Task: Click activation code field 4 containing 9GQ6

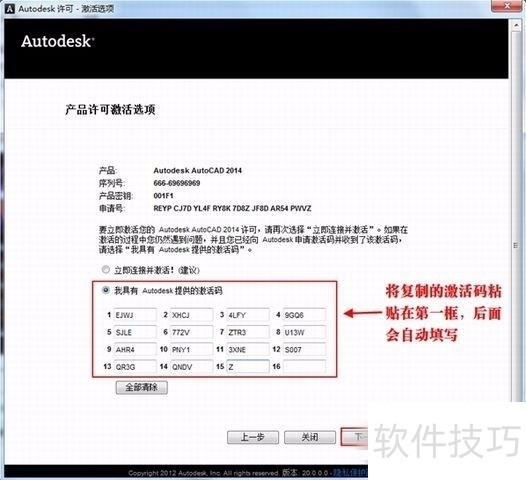Action: pos(304,315)
